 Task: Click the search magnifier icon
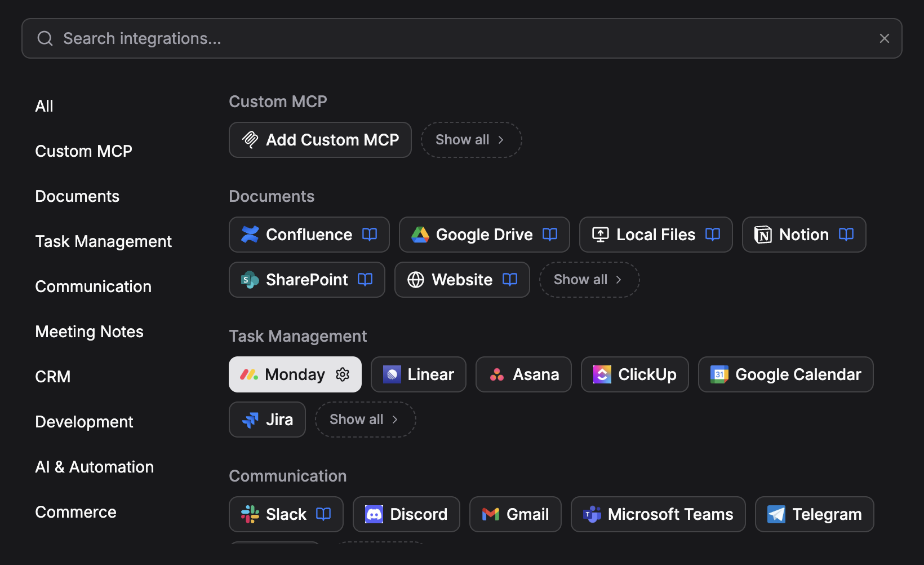[x=45, y=38]
